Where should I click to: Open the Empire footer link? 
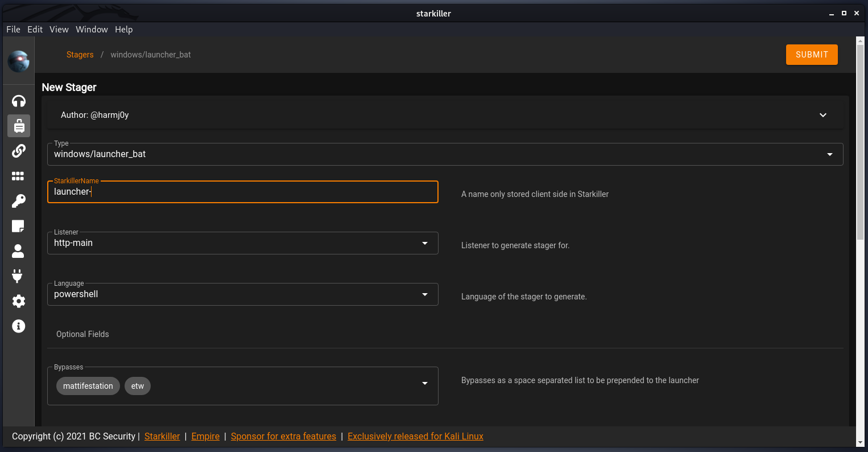pos(205,437)
